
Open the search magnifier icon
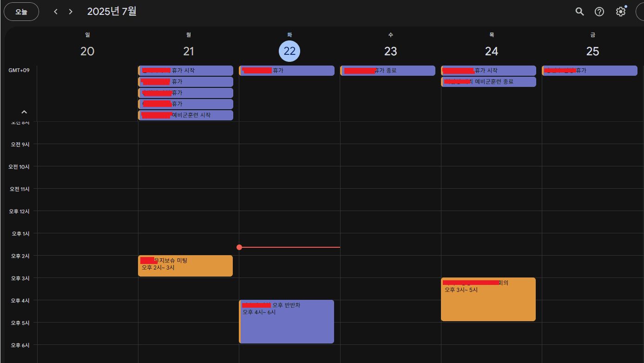click(x=579, y=12)
